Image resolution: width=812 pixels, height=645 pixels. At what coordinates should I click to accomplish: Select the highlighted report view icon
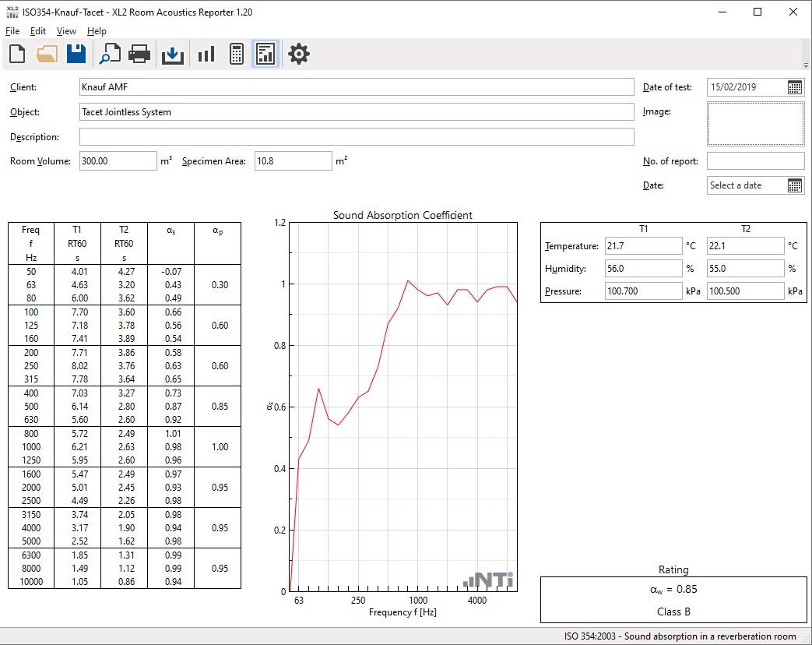(265, 54)
